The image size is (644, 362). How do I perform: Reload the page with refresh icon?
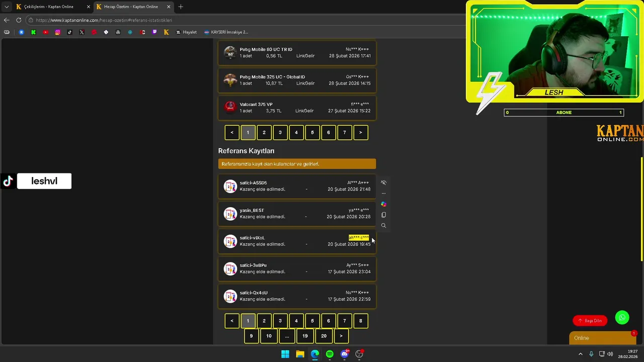(19, 20)
